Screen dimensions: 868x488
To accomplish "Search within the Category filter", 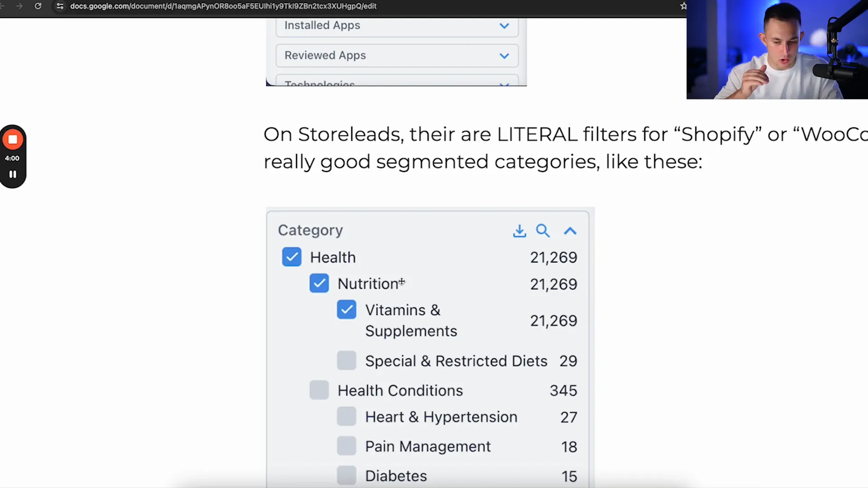I will click(543, 231).
